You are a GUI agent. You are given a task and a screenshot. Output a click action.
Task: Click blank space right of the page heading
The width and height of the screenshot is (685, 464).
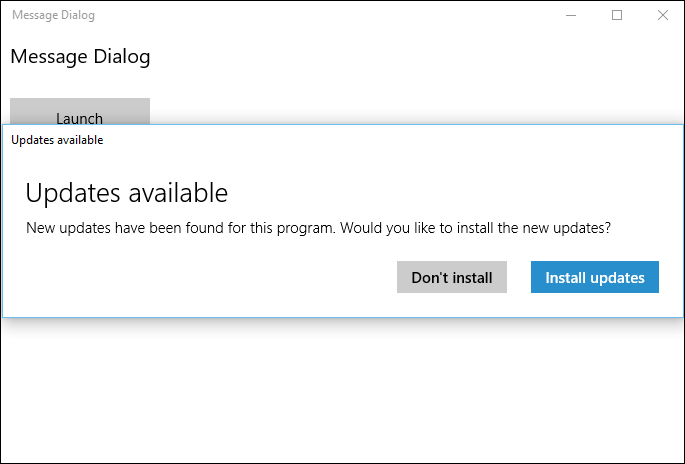(400, 56)
